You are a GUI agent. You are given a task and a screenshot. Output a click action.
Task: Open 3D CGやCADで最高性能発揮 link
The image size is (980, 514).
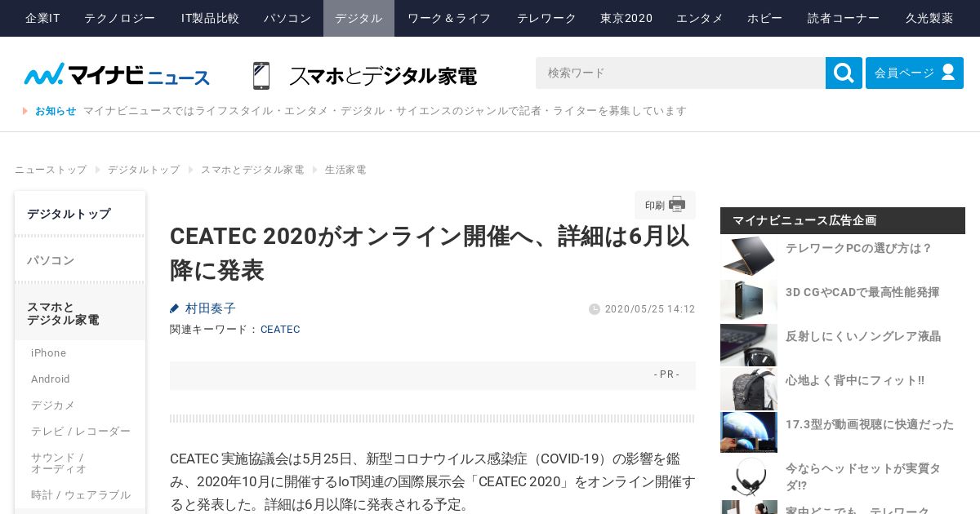(x=862, y=292)
